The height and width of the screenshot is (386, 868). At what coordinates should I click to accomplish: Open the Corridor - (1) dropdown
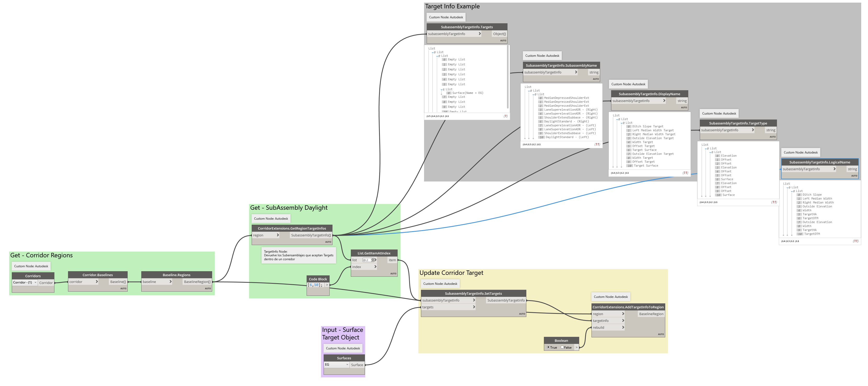click(x=25, y=283)
